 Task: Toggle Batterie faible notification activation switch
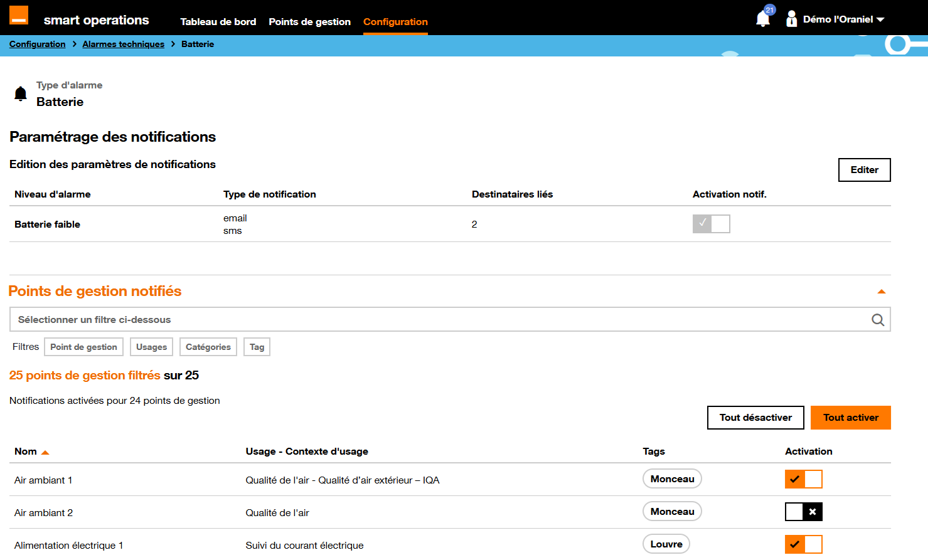pyautogui.click(x=712, y=224)
